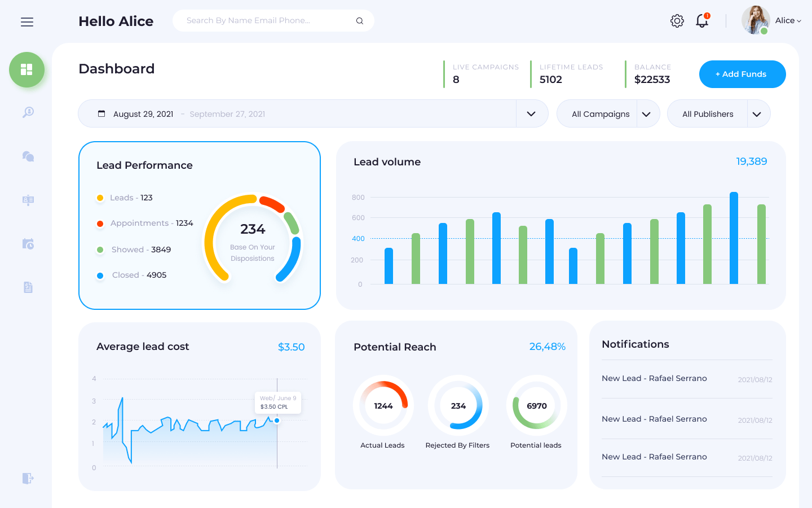Select the lead search icon in sidebar

27,112
